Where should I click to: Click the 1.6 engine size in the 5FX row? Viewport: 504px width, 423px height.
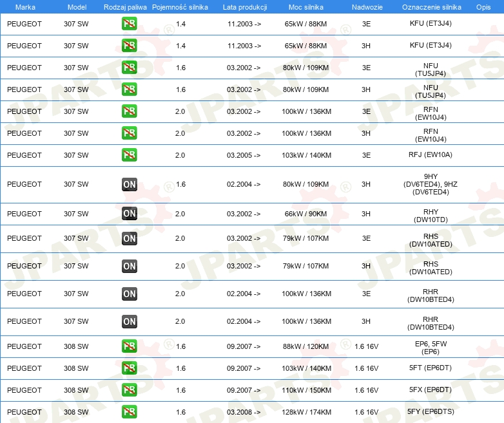(x=180, y=390)
